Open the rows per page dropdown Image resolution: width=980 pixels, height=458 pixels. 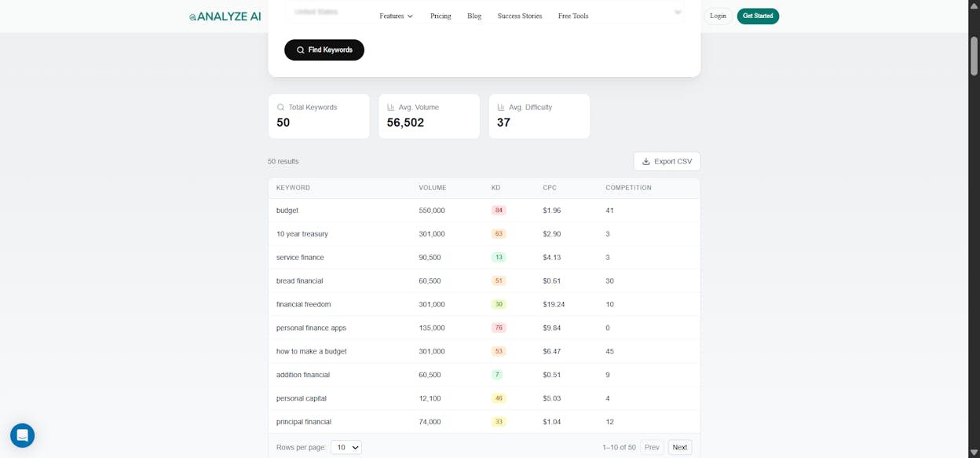[x=346, y=447]
